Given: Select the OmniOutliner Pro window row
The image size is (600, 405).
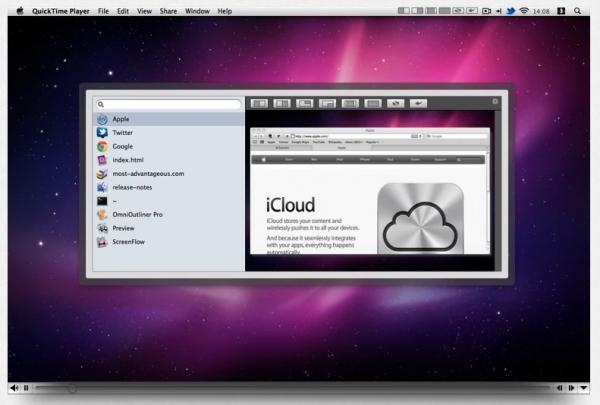Looking at the screenshot, I should pyautogui.click(x=168, y=214).
